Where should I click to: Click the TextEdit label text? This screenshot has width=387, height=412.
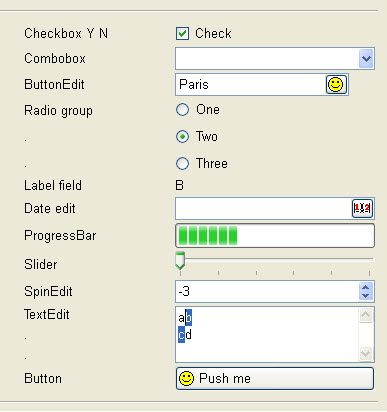coord(47,314)
